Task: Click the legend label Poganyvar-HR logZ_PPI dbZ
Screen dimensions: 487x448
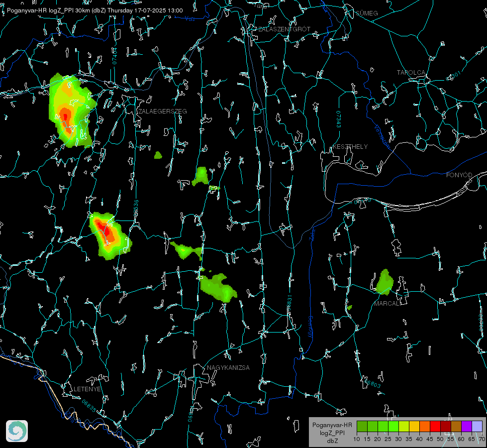Action: 332,433
